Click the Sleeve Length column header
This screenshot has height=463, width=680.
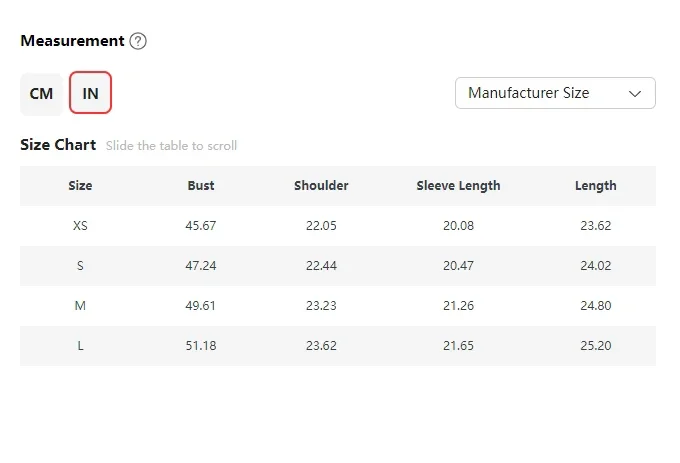(458, 185)
